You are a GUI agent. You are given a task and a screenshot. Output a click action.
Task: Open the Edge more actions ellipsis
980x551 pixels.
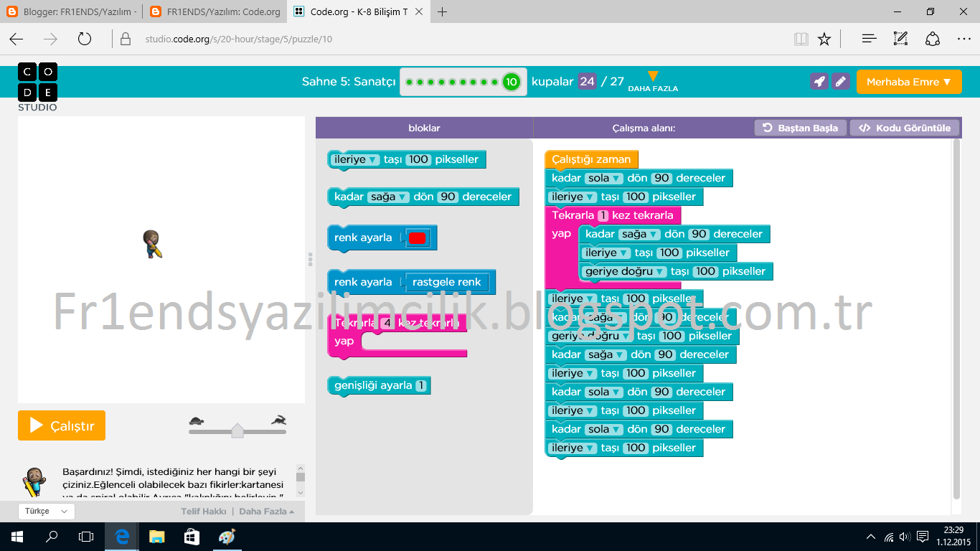[x=963, y=39]
